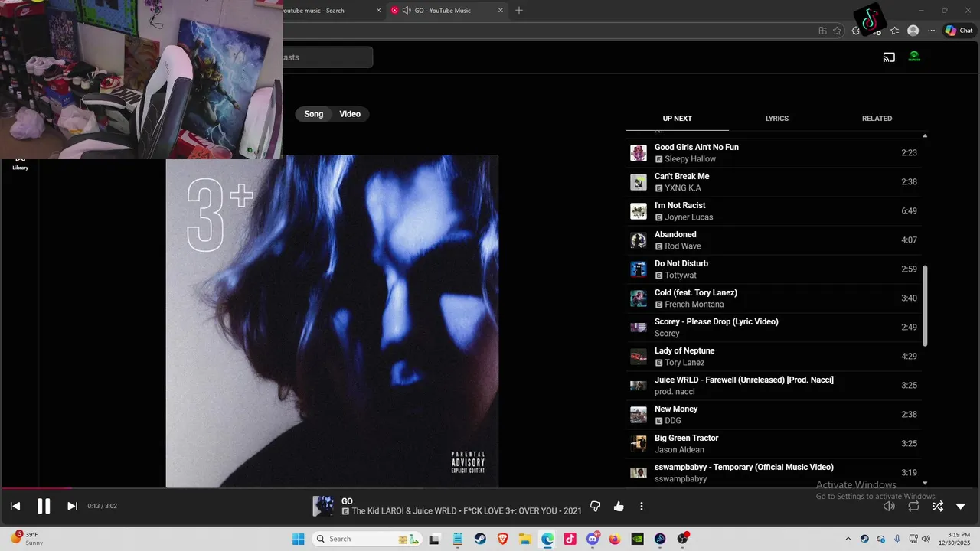Play sswampbabyy - Temporary from the queue

[x=773, y=471]
